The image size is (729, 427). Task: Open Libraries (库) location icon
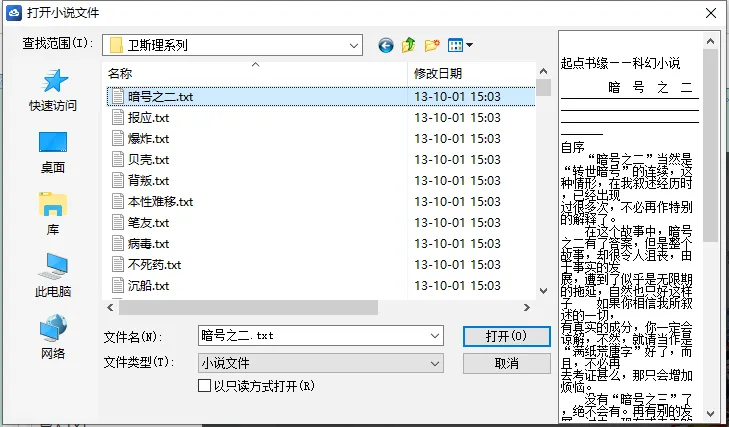(53, 214)
